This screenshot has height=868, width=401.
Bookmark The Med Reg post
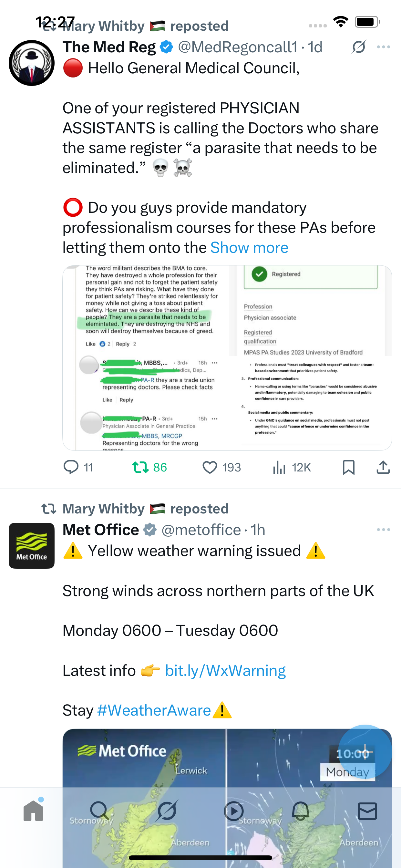[x=348, y=467]
